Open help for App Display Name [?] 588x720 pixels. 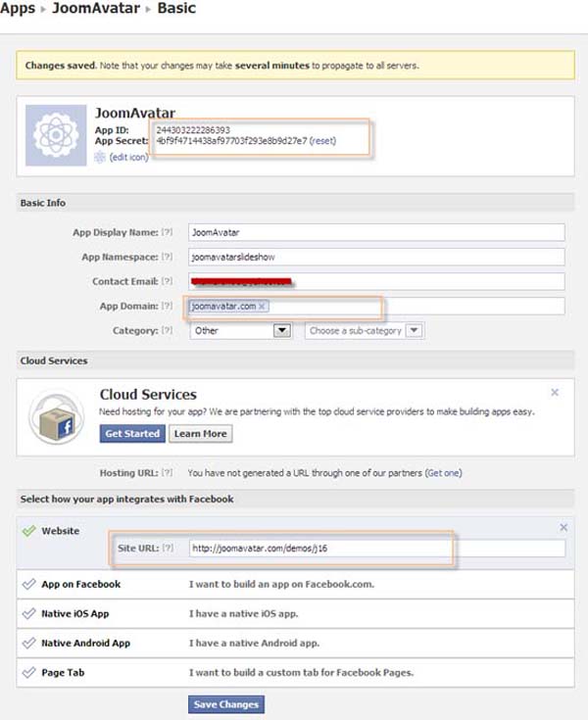coord(167,232)
